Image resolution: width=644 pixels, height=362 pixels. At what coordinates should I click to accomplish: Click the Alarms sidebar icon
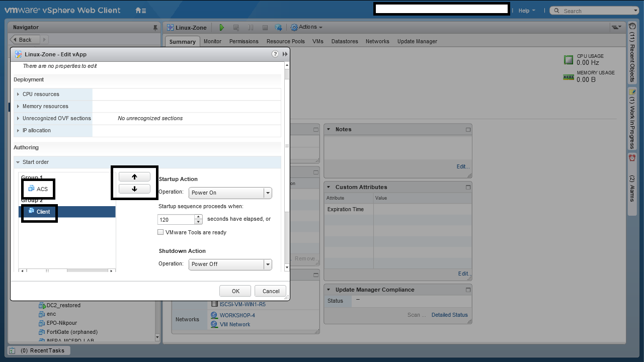632,158
